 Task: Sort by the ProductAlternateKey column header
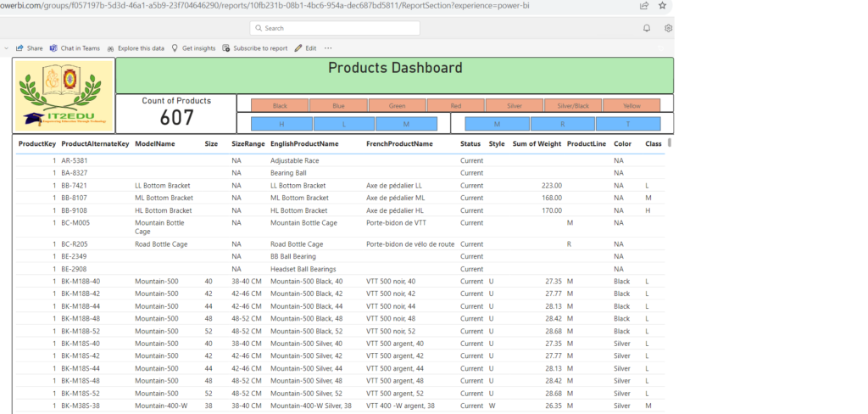click(x=95, y=143)
